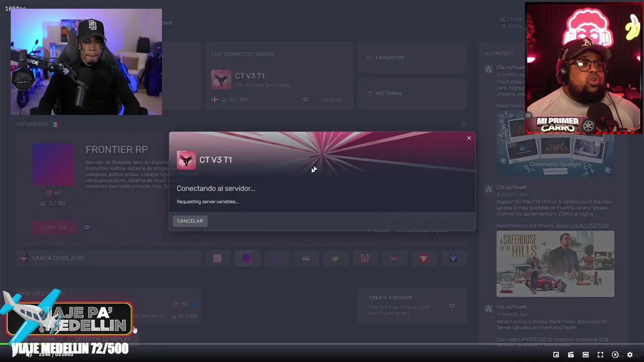Viewport: 644px width, 362px height.
Task: Select the red bull-logo top server tile
Action: point(424,258)
